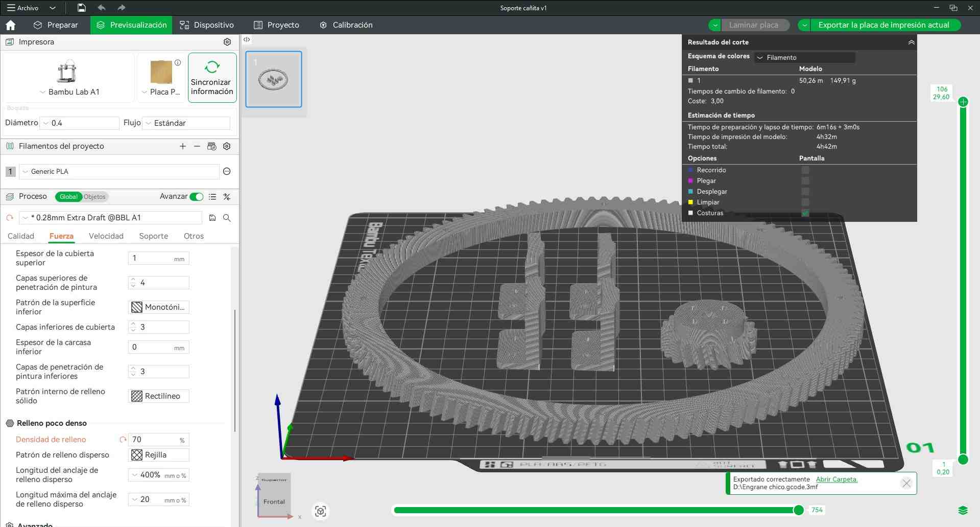Screen dimensions: 980x527
Task: Select the Global process mode
Action: pos(68,197)
